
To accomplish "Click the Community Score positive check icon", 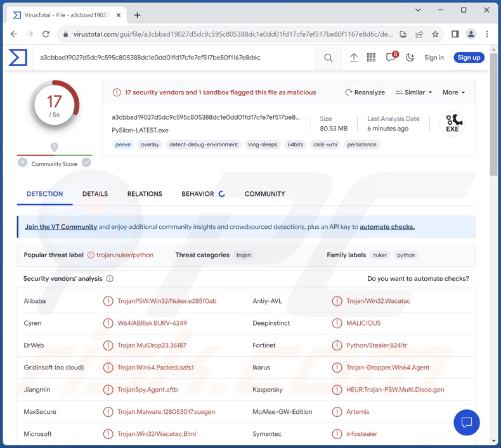I will pos(86,163).
